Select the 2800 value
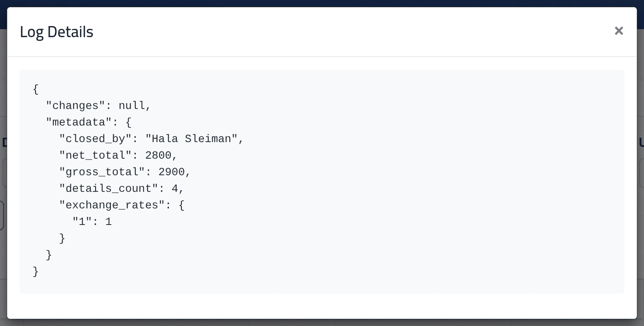The image size is (644, 326). [x=158, y=155]
